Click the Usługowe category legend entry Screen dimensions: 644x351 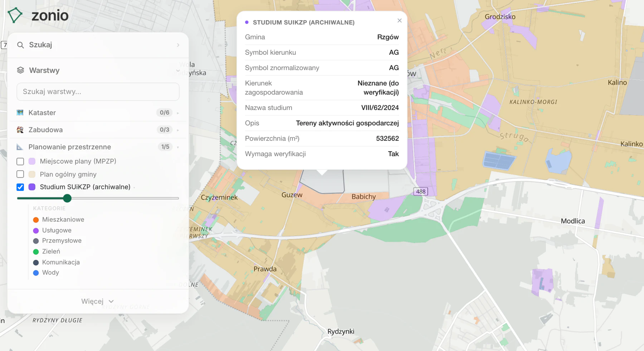pos(52,230)
